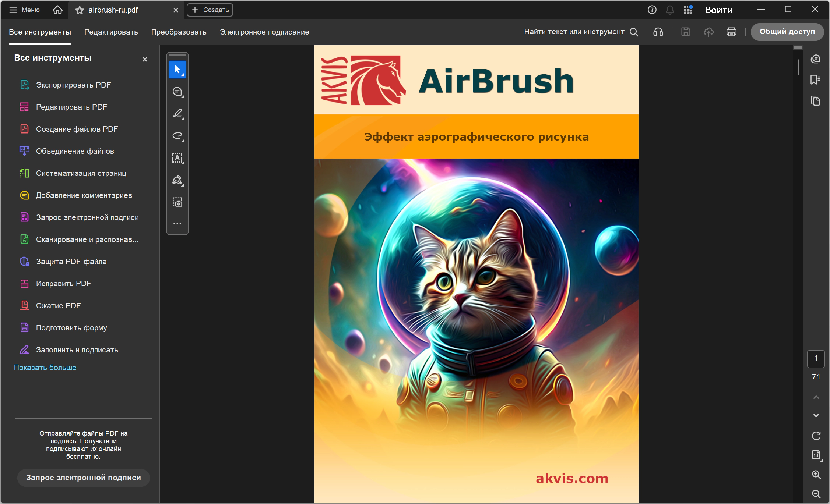Click the Показать больше link
The width and height of the screenshot is (830, 504).
[x=45, y=368]
